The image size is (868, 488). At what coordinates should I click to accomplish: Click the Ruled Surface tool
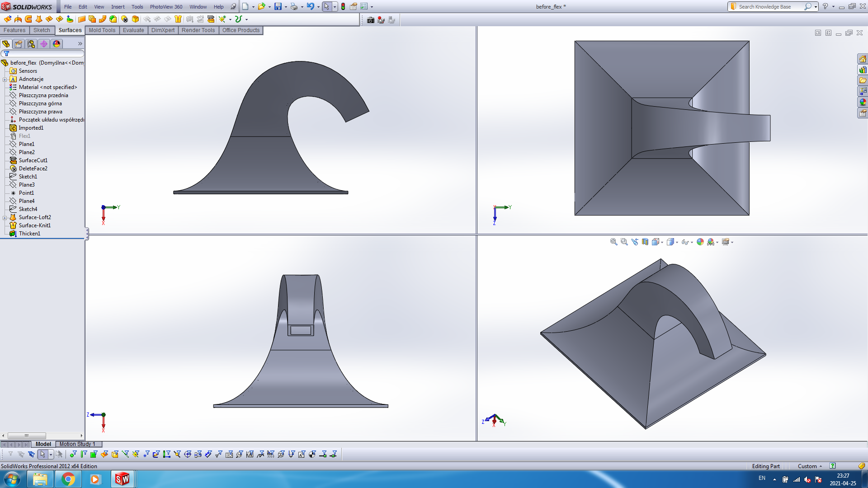pos(103,19)
